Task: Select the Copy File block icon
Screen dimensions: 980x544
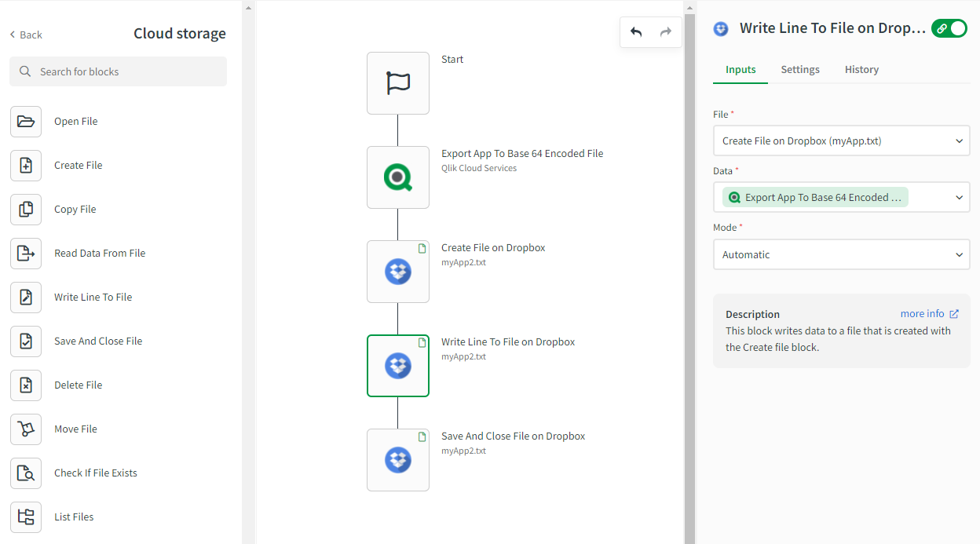Action: click(x=26, y=210)
